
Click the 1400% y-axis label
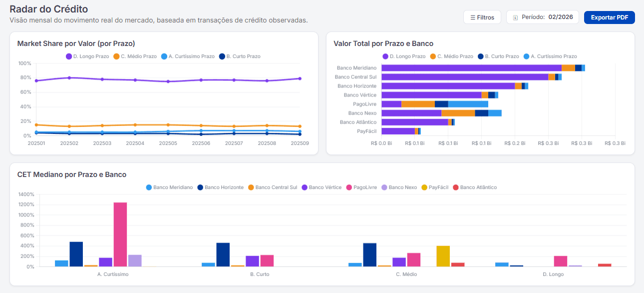26,194
